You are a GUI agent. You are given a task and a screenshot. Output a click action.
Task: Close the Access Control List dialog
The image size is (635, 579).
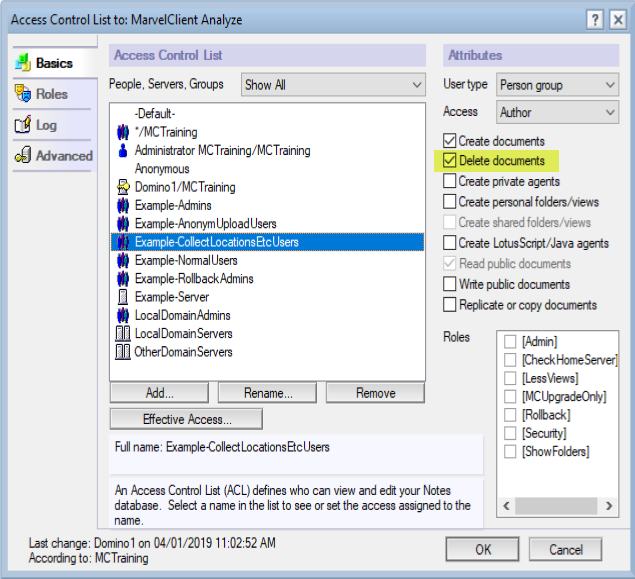pos(618,19)
